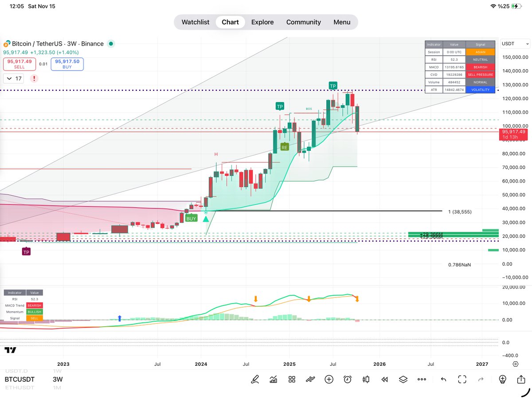
Task: Undo the last action arrow
Action: coord(443,379)
